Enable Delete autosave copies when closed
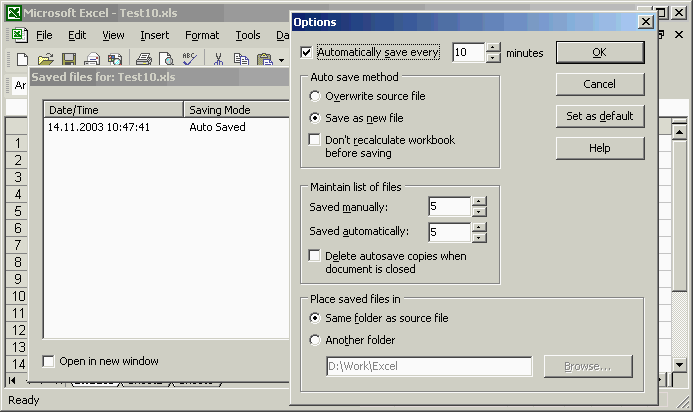The height and width of the screenshot is (412, 693). coord(314,256)
